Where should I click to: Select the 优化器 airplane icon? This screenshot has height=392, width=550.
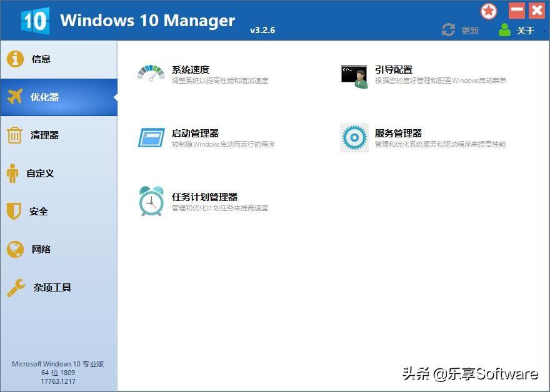point(15,96)
